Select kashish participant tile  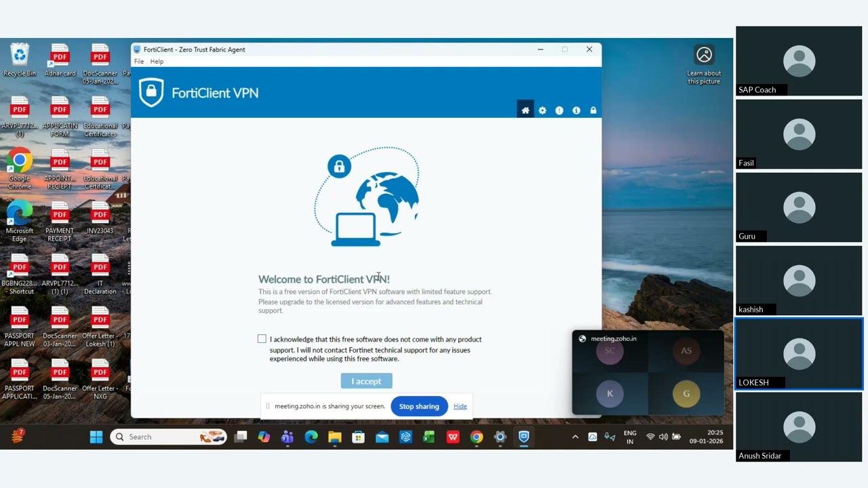click(799, 281)
